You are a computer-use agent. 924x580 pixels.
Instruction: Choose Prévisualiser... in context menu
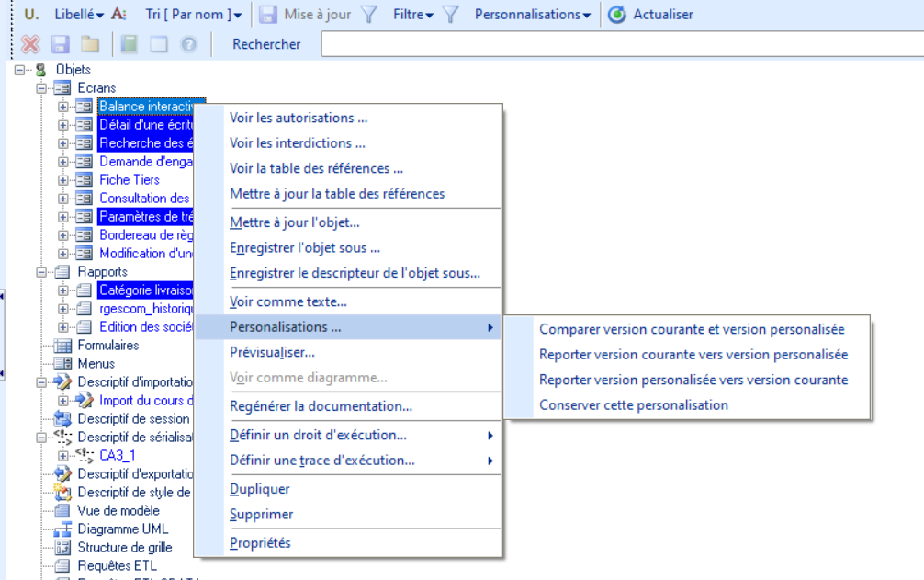[x=348, y=352]
